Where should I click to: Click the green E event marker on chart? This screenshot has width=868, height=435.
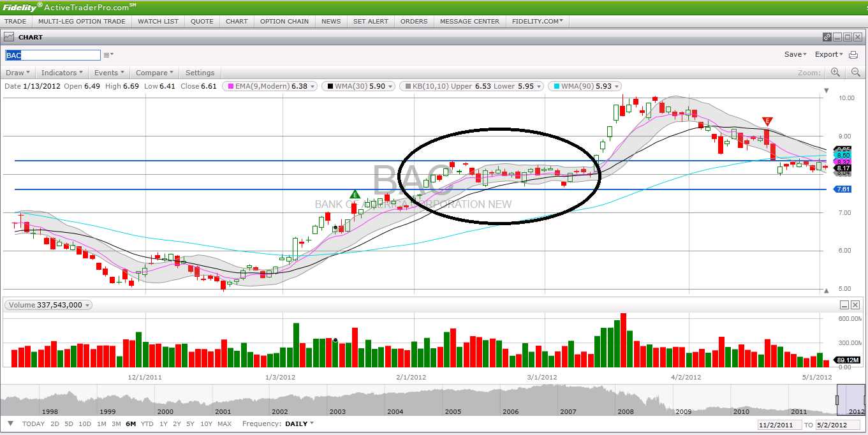tap(355, 194)
